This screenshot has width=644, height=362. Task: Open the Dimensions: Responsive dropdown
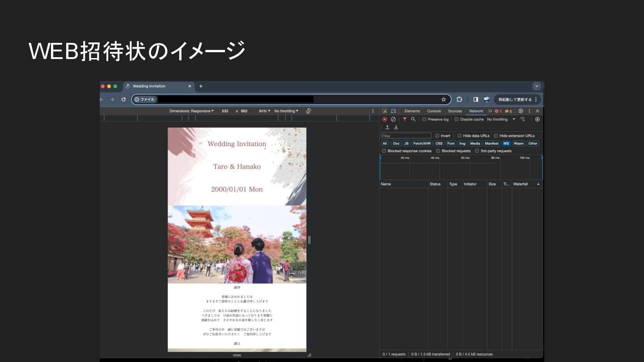[x=191, y=111]
